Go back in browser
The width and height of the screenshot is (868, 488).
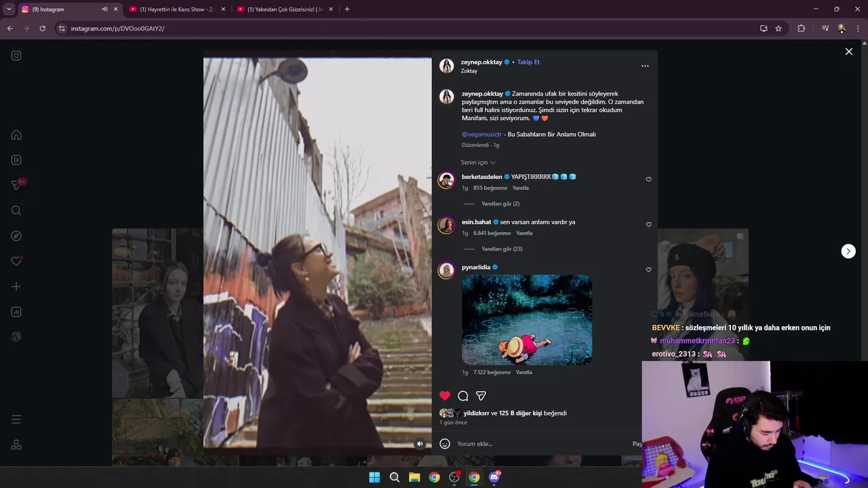point(9,28)
